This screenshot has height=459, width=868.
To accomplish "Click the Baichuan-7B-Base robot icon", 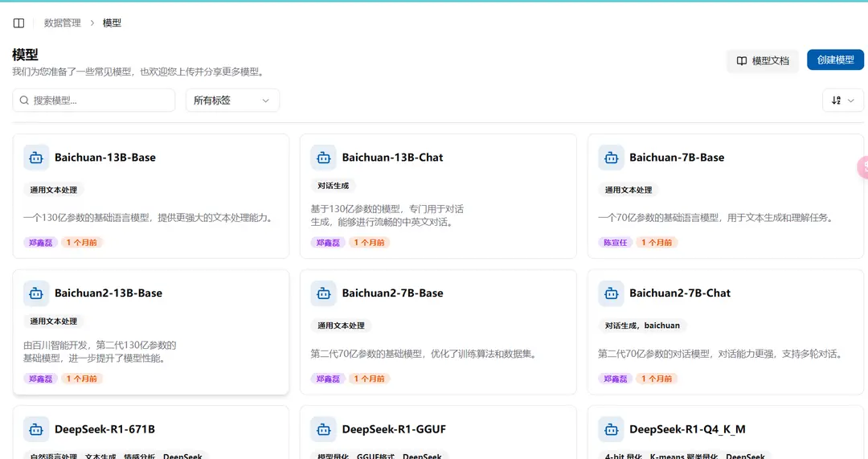I will (611, 158).
